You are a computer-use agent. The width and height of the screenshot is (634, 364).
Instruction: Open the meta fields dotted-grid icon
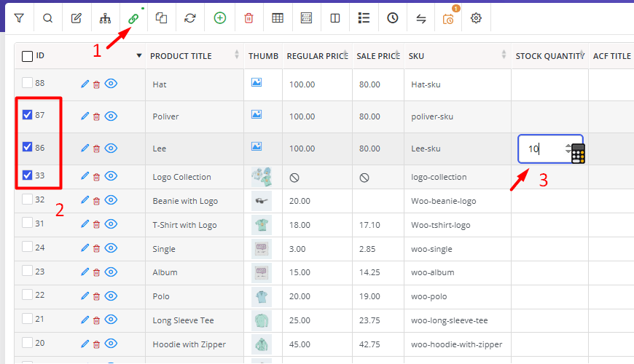[307, 18]
